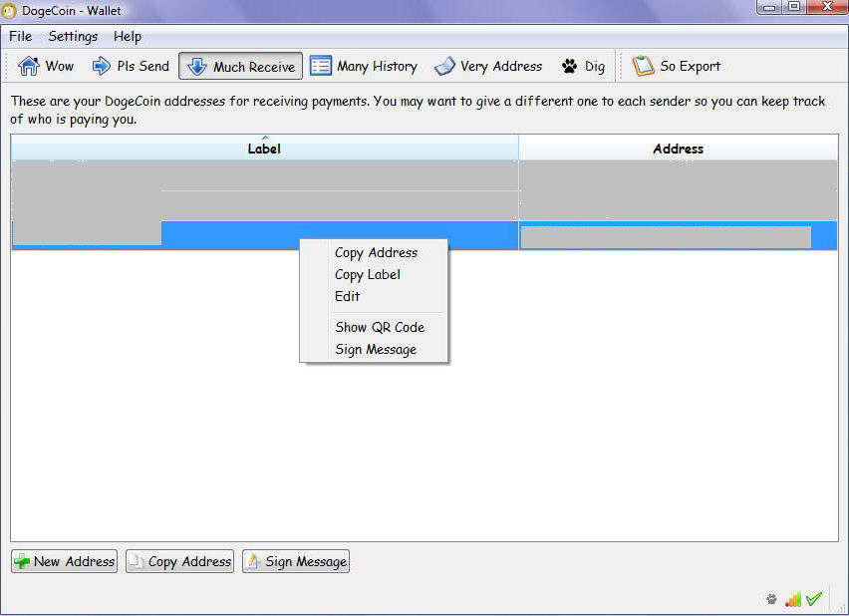Select Show QR Code menu entry

(380, 328)
